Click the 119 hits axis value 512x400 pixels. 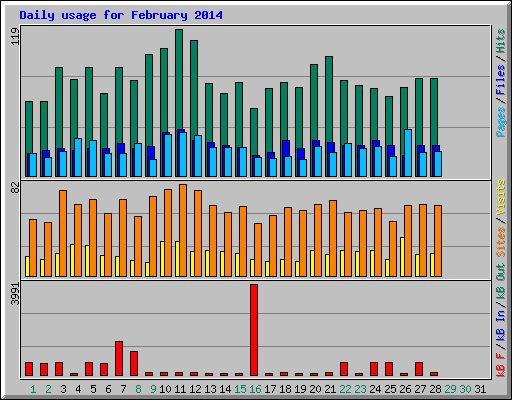click(15, 36)
